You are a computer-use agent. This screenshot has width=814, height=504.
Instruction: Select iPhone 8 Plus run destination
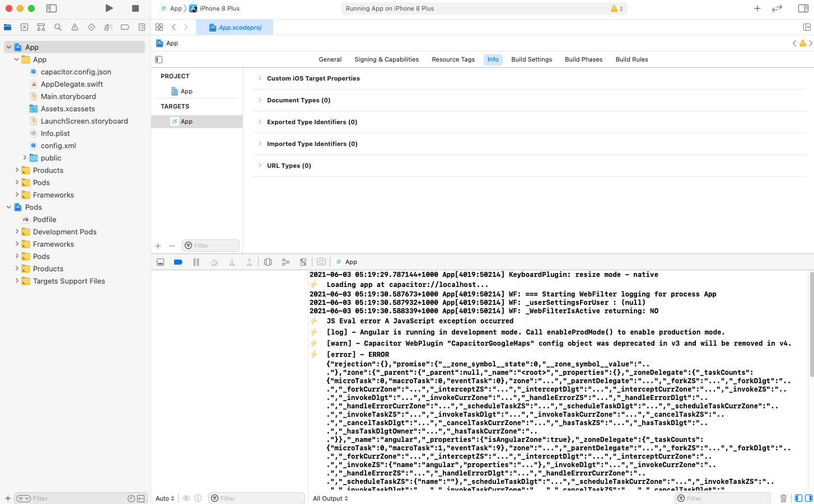click(x=214, y=8)
